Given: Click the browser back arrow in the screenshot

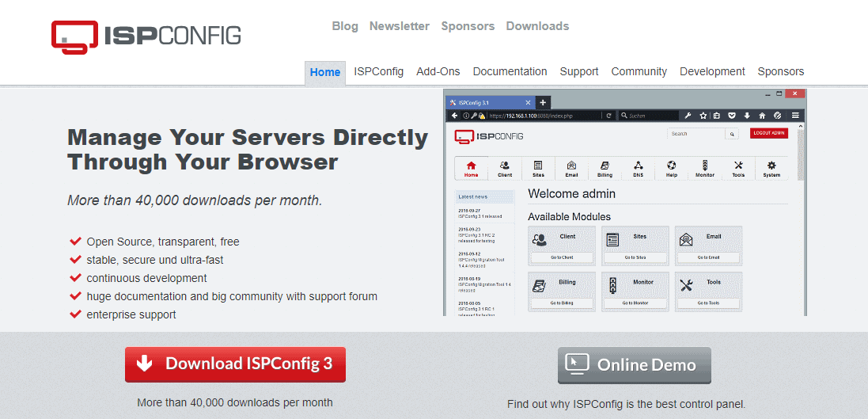Looking at the screenshot, I should pyautogui.click(x=454, y=116).
